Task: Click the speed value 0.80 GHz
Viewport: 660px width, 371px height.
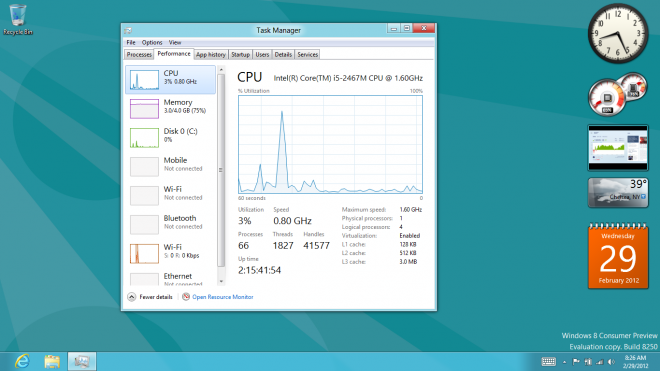Action: pyautogui.click(x=292, y=221)
